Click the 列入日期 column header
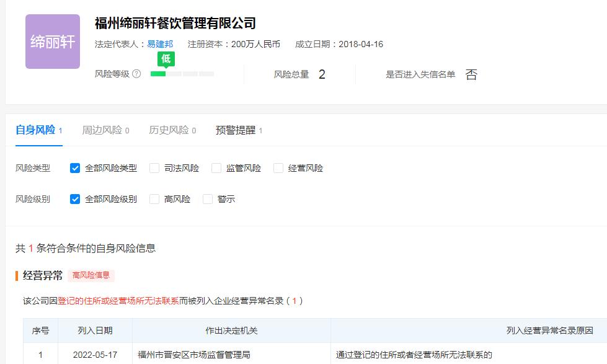The height and width of the screenshot is (364, 607). pyautogui.click(x=95, y=331)
